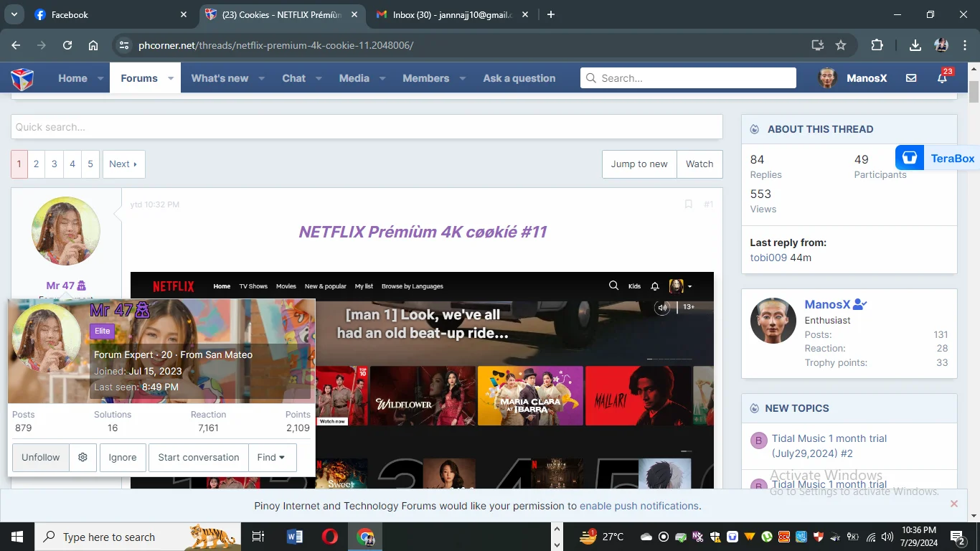
Task: Open the browser downloads icon
Action: point(915,45)
